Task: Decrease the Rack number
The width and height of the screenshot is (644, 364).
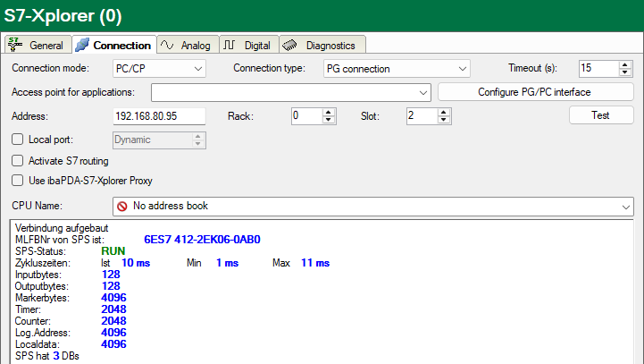Action: point(328,120)
